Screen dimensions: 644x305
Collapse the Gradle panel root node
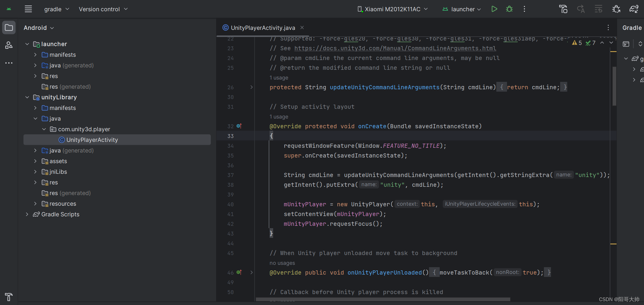pyautogui.click(x=626, y=59)
